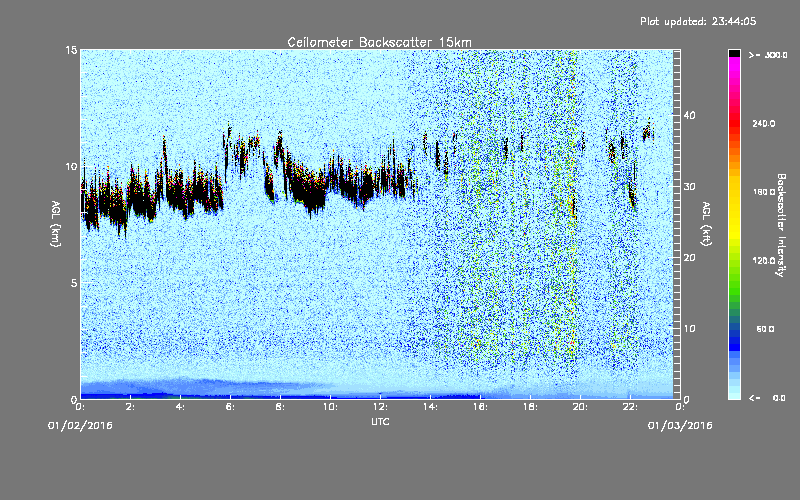
Task: Click the "14:" hour tick label
Action: coord(430,407)
